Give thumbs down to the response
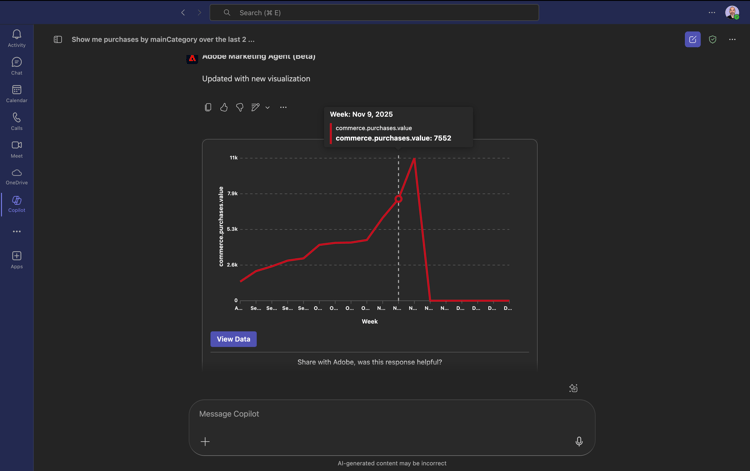Image resolution: width=750 pixels, height=471 pixels. click(x=240, y=107)
